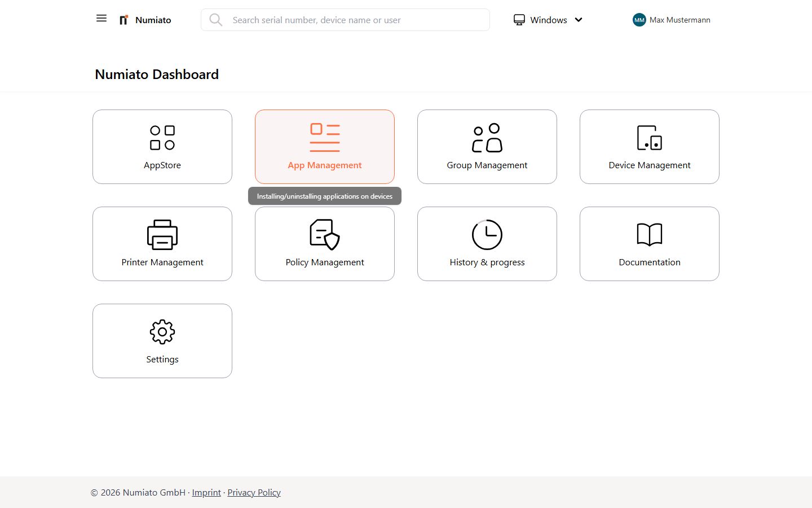This screenshot has height=508, width=812.
Task: Click the Documentation open-book icon
Action: click(649, 234)
